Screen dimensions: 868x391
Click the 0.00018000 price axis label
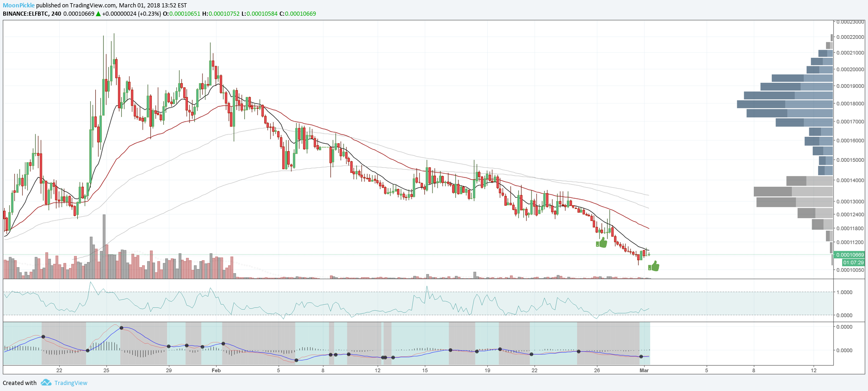850,104
